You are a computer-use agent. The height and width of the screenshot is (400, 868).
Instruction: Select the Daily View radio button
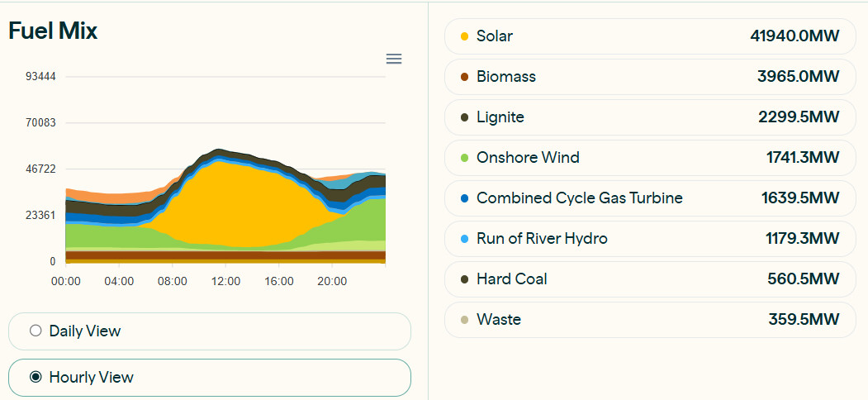coord(36,331)
